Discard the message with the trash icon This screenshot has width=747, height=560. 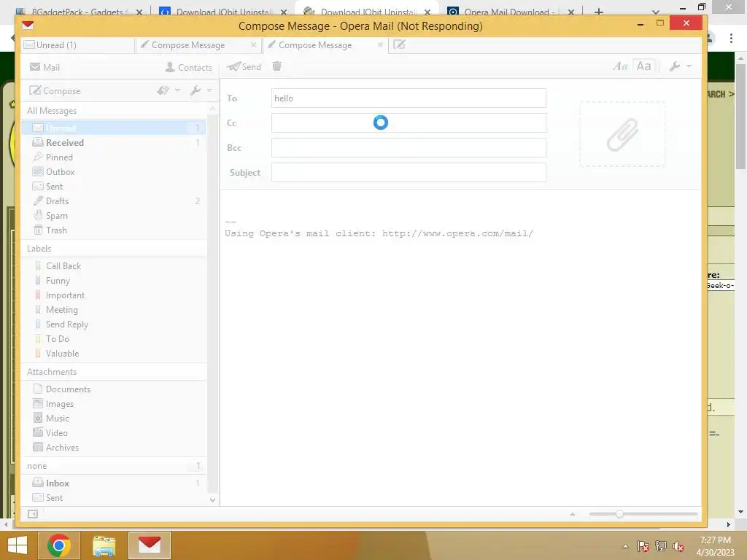point(276,66)
